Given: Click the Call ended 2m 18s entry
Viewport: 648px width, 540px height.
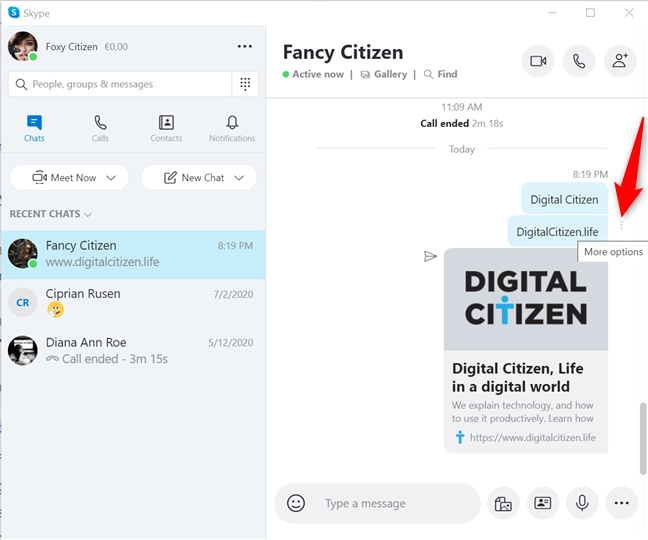Looking at the screenshot, I should pos(462,124).
